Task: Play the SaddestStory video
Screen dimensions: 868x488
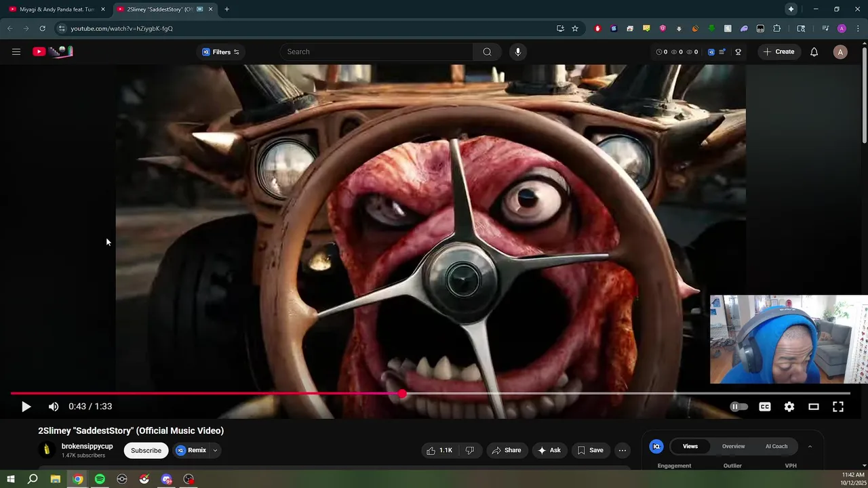Action: 26,407
